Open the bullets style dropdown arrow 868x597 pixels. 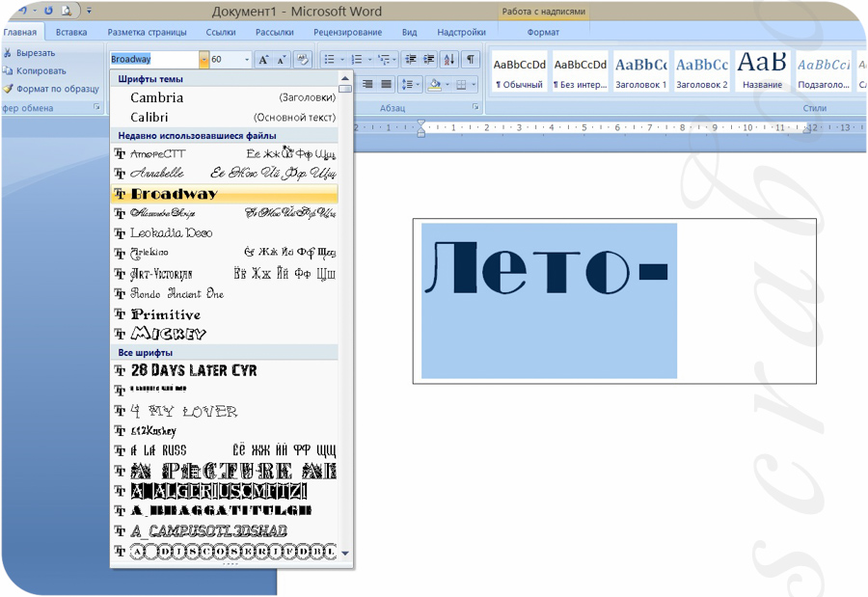coord(342,59)
